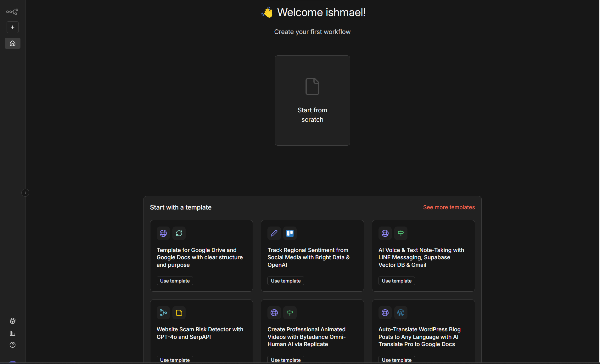Click the Trello icon on sentiment template

coord(290,233)
